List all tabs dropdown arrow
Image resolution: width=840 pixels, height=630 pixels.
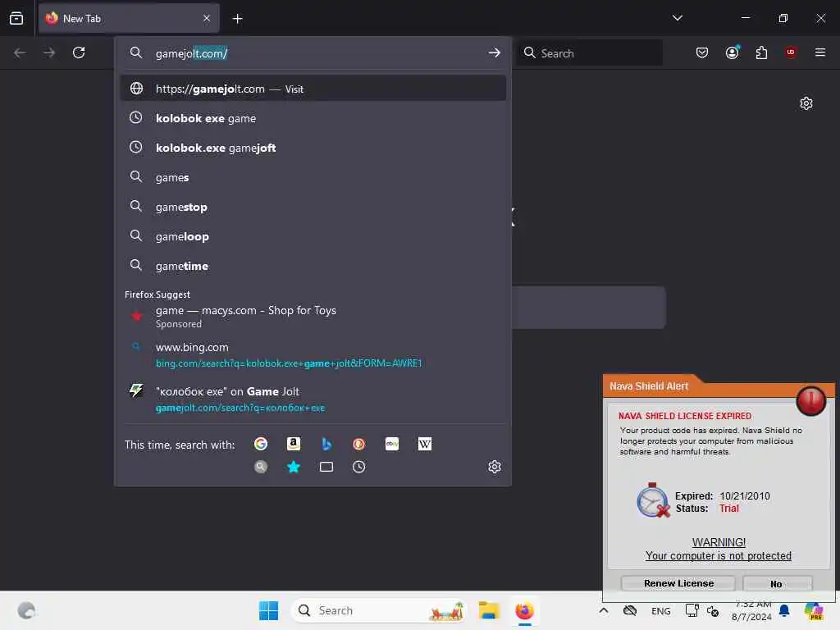click(677, 18)
